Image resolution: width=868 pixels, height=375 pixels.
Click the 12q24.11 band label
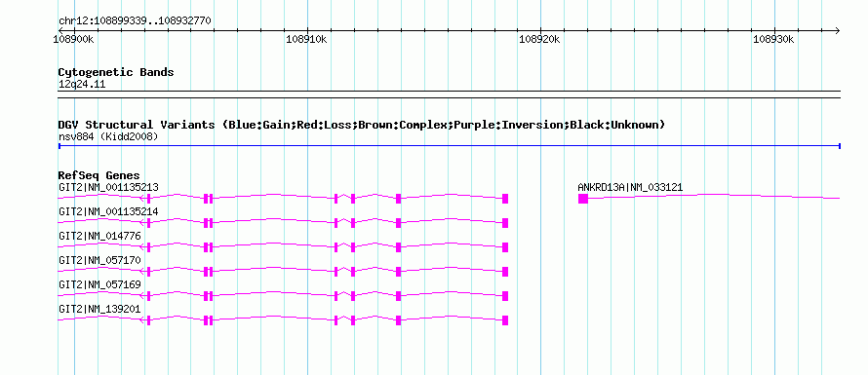point(82,85)
